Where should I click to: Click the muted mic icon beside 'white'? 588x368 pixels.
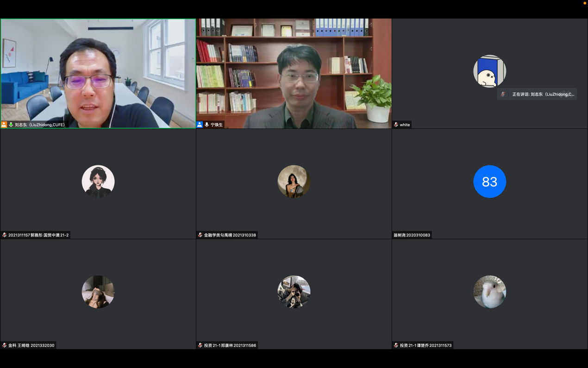(x=396, y=125)
